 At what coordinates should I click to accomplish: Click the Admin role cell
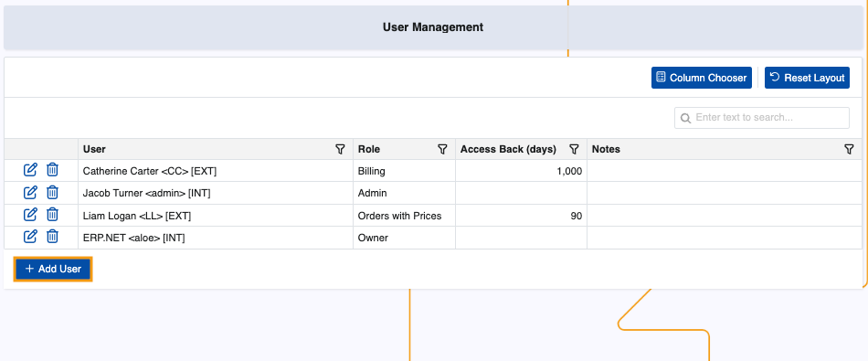pos(404,193)
